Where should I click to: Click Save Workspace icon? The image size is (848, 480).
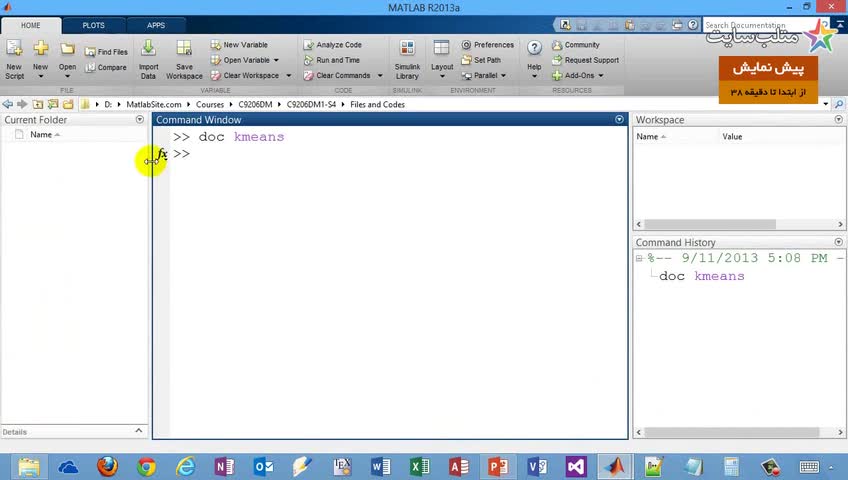(184, 49)
